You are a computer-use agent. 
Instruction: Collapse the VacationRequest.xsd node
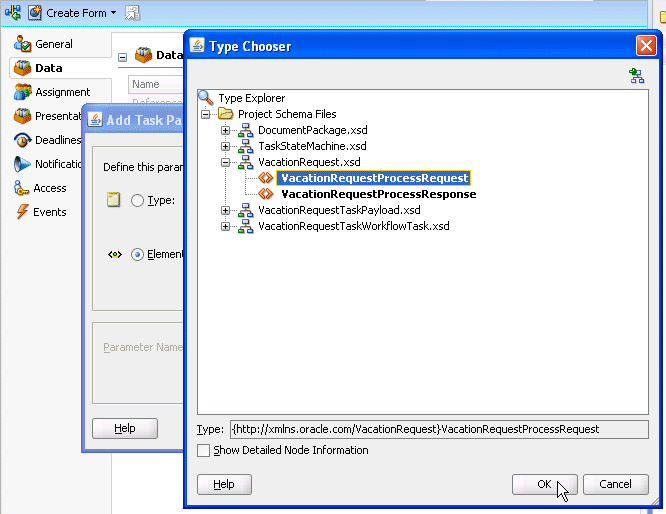(x=226, y=162)
